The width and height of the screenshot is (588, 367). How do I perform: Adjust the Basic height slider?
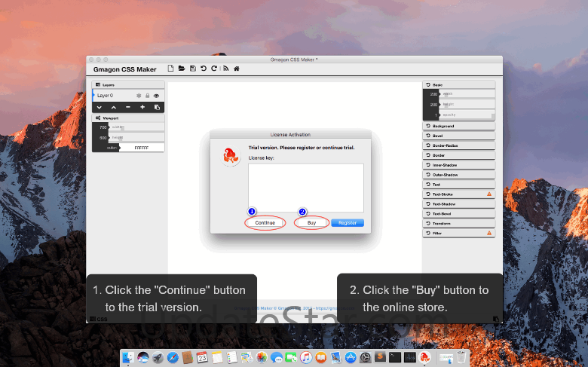coord(467,104)
